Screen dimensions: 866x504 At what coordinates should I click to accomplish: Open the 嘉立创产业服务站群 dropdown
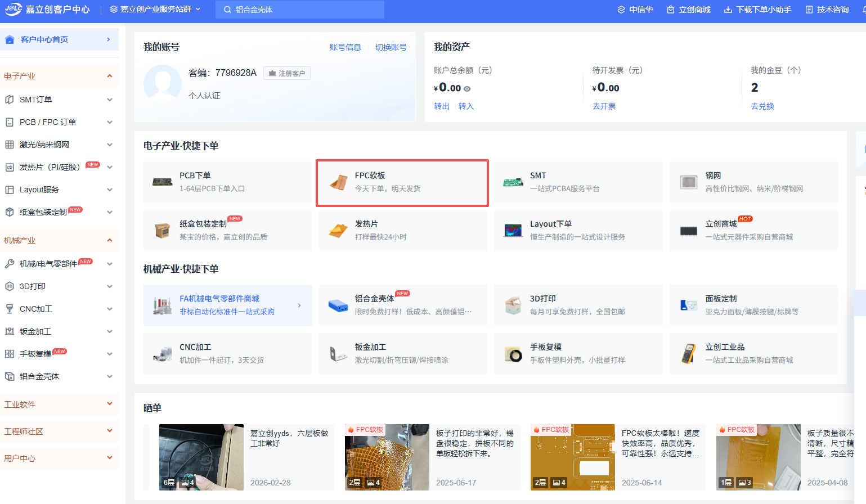(155, 10)
